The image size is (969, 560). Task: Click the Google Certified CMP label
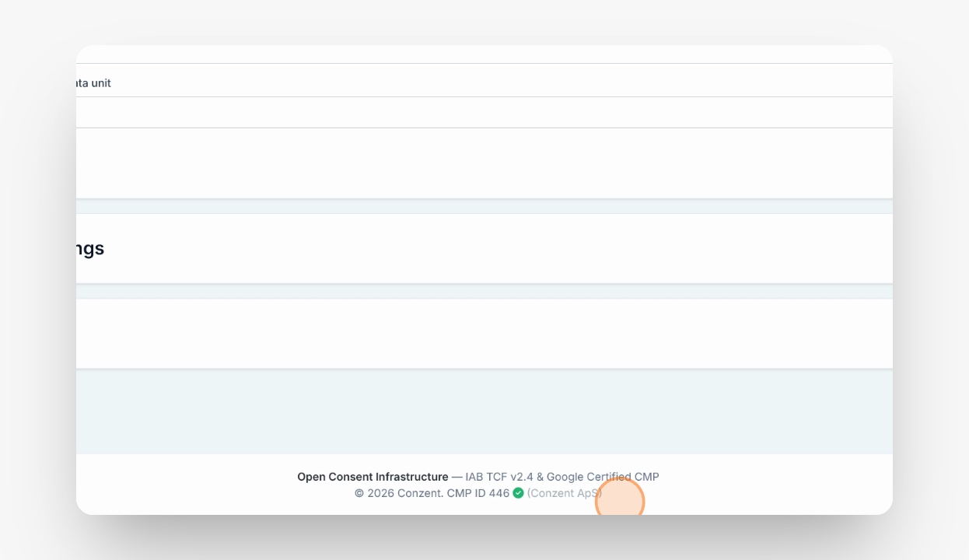(x=603, y=477)
